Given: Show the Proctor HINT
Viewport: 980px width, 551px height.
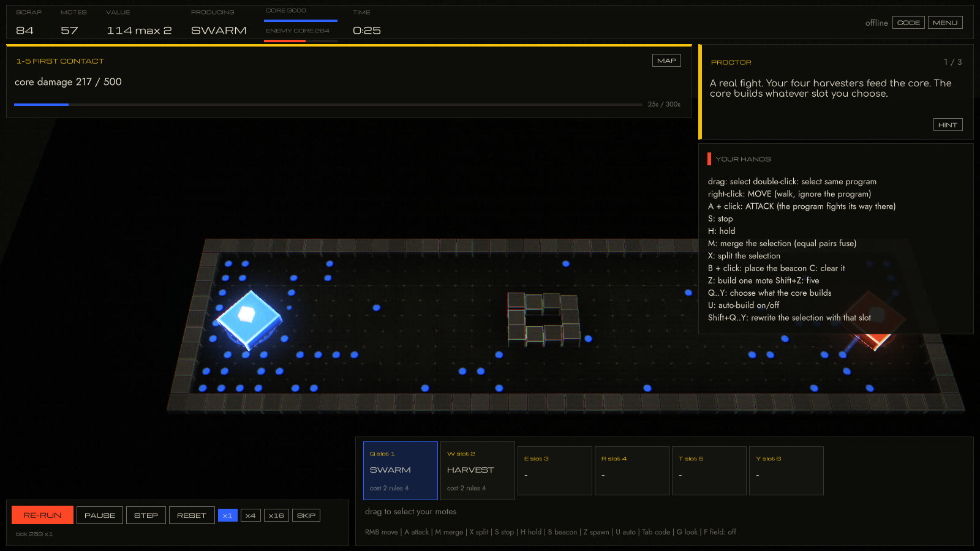Looking at the screenshot, I should (x=948, y=125).
